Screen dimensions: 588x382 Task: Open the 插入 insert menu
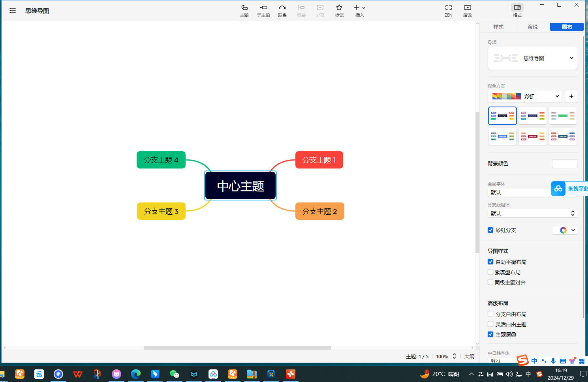point(359,11)
